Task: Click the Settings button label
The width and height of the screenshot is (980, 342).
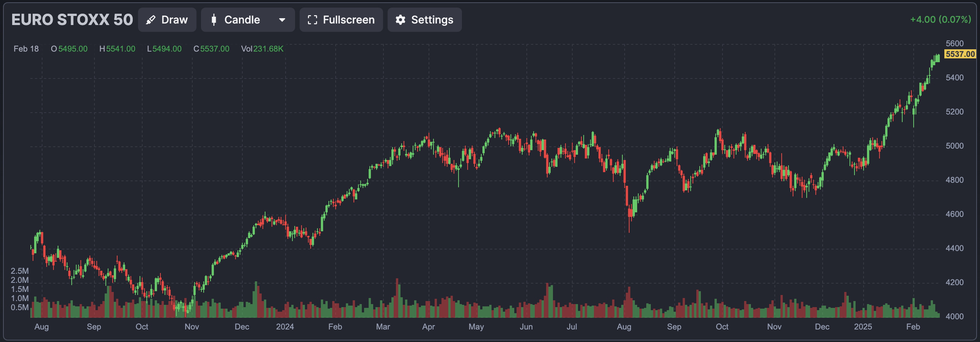Action: pos(432,20)
